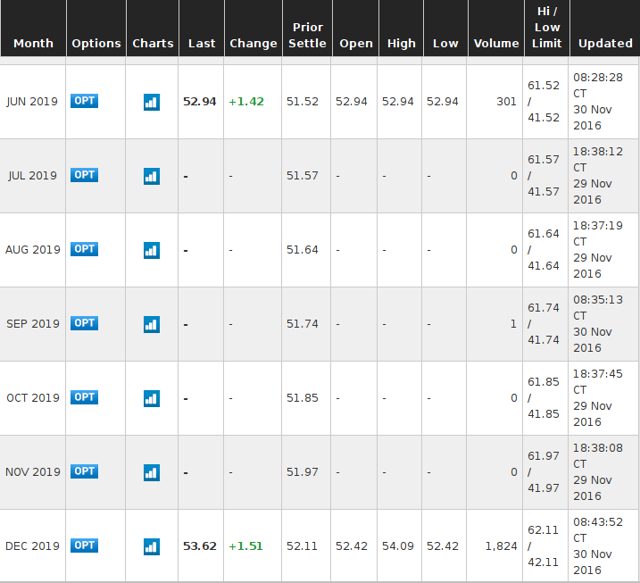Click the OPT button for JUL 2019
Image resolution: width=640 pixels, height=583 pixels.
pyautogui.click(x=84, y=175)
